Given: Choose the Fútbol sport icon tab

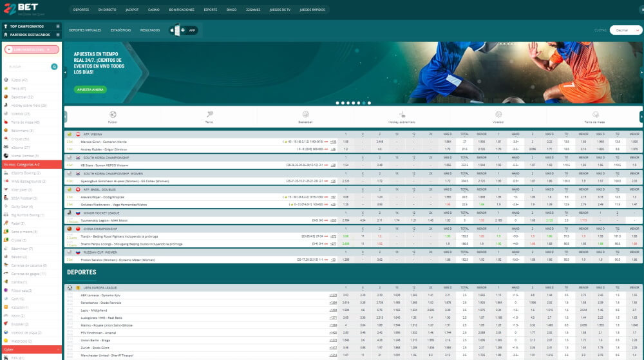Looking at the screenshot, I should point(113,117).
